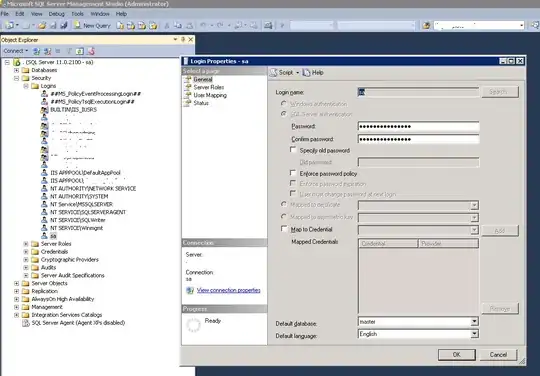540x376 pixels.
Task: Enable the Enforce password policy checkbox
Action: point(293,173)
